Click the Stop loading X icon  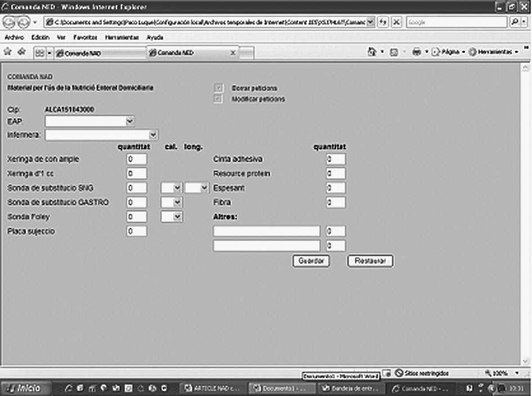396,22
